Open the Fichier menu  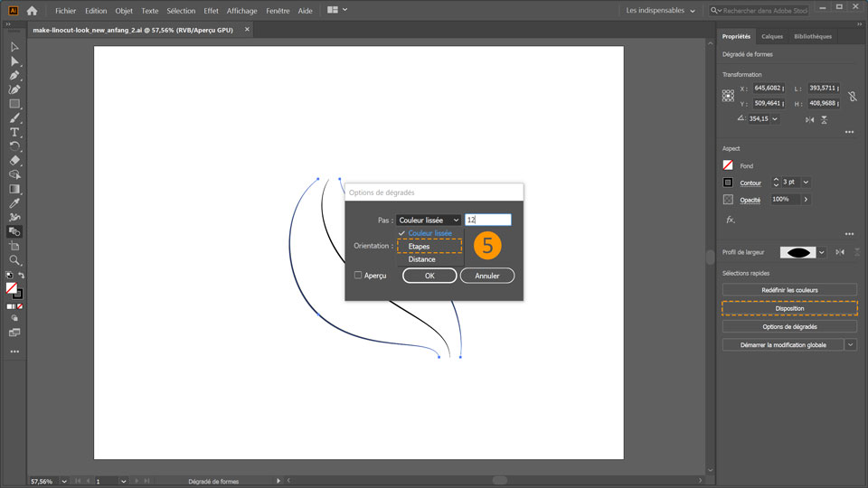(65, 11)
